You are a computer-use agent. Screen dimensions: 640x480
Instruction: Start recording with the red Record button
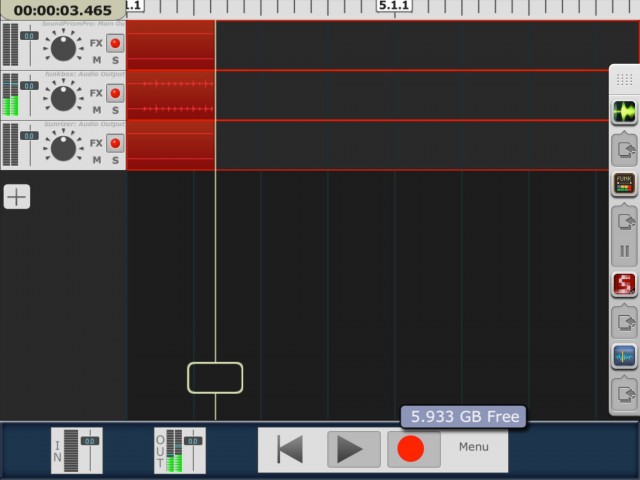(411, 449)
